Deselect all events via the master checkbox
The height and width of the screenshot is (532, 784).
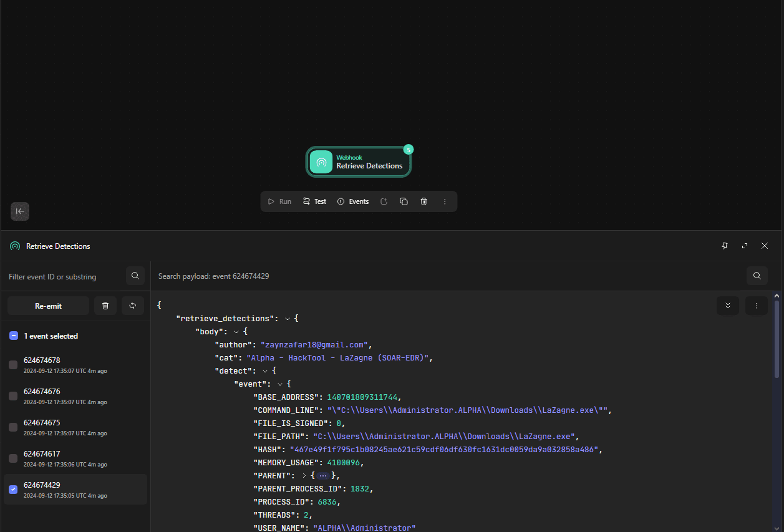[x=13, y=336]
